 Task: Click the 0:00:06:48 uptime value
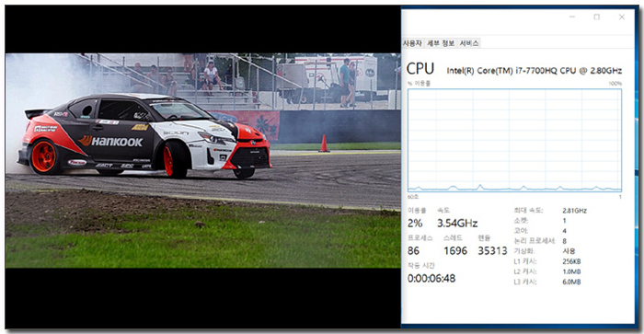pyautogui.click(x=431, y=278)
